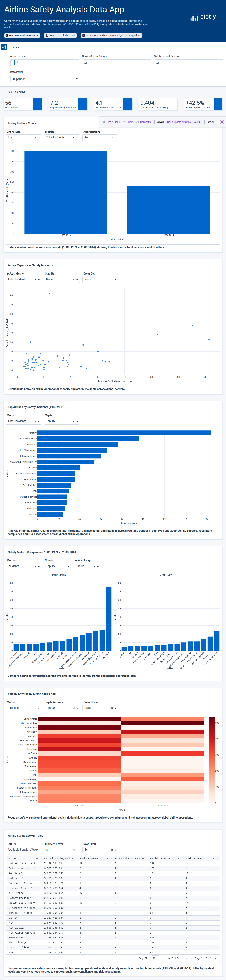Screen dimensions: 226x980
Task: Open Safety Record Category dropdown
Action: [x=188, y=63]
